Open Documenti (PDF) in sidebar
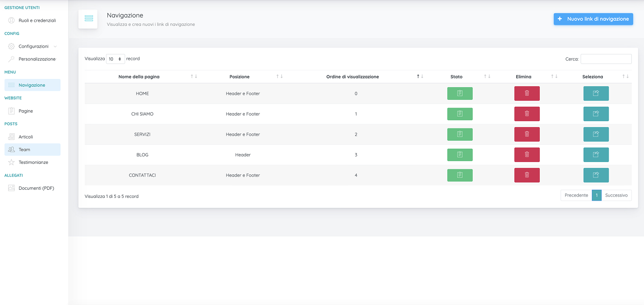 click(36, 188)
